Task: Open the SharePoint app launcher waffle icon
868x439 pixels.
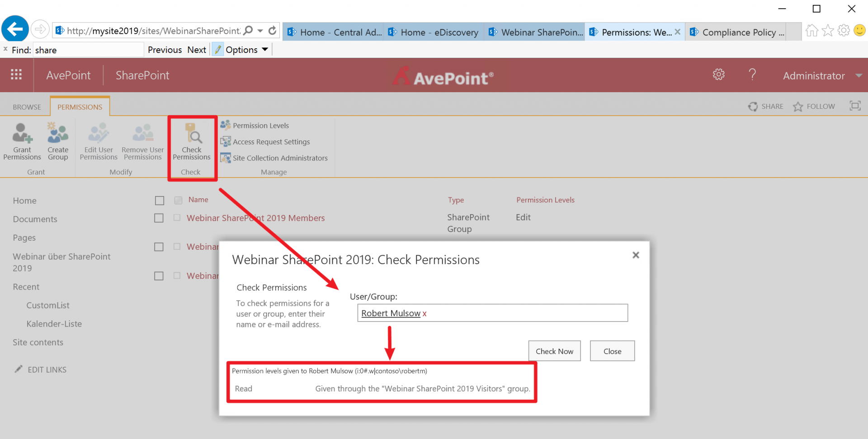Action: 17,75
